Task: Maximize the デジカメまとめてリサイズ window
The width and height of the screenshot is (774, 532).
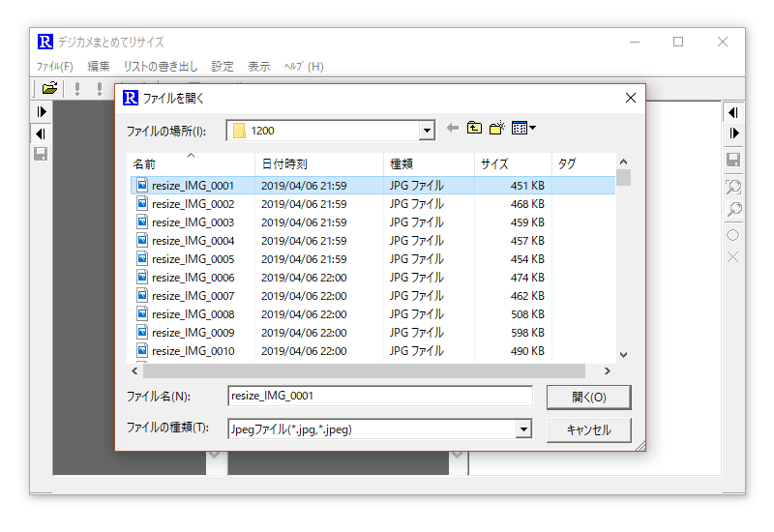Action: 678,42
